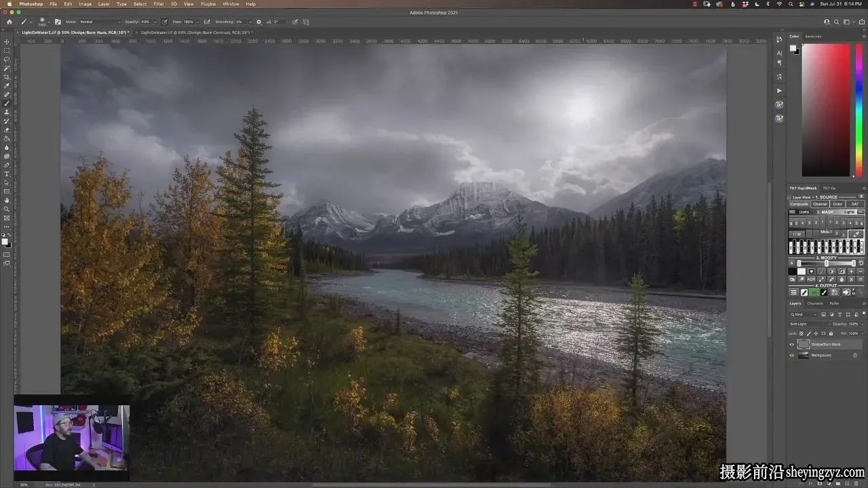The height and width of the screenshot is (488, 868).
Task: Select the Lasso tool
Action: tap(7, 60)
